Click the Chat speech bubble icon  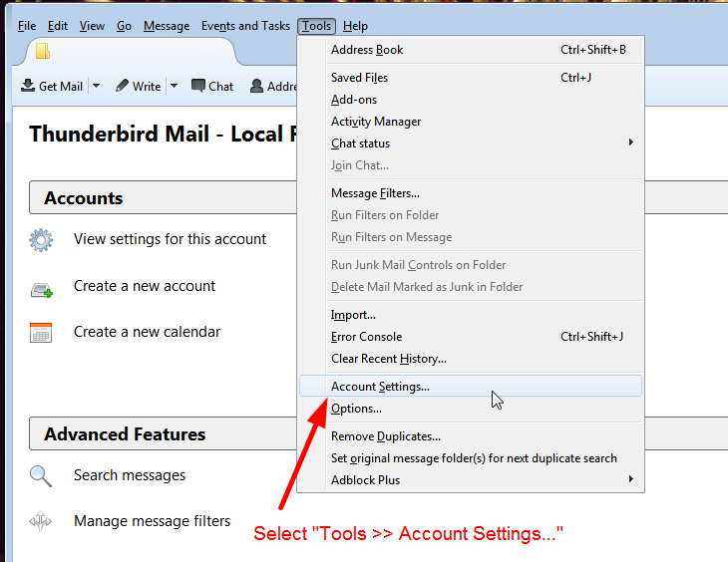pyautogui.click(x=198, y=86)
